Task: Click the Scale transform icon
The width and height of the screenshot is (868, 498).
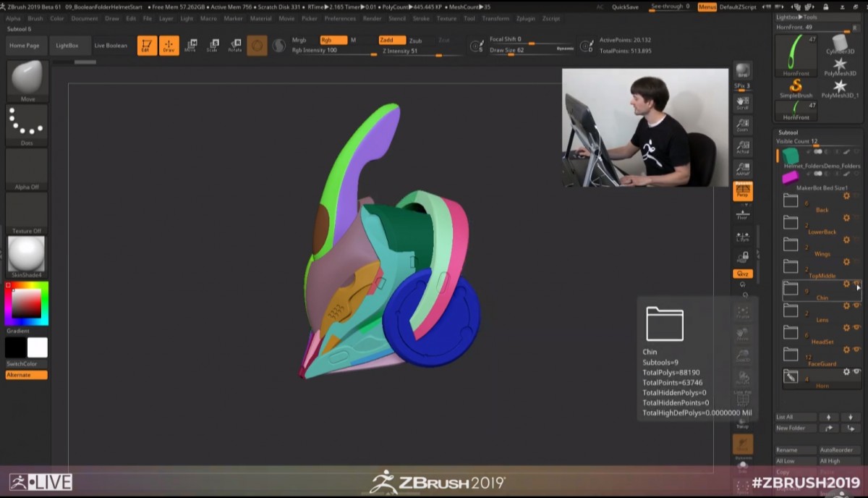Action: [x=212, y=46]
